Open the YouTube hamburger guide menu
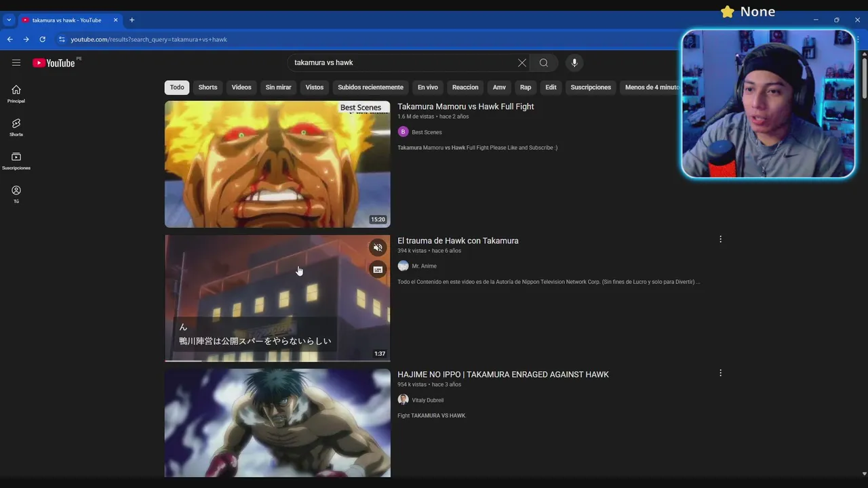The width and height of the screenshot is (868, 488). click(x=16, y=62)
